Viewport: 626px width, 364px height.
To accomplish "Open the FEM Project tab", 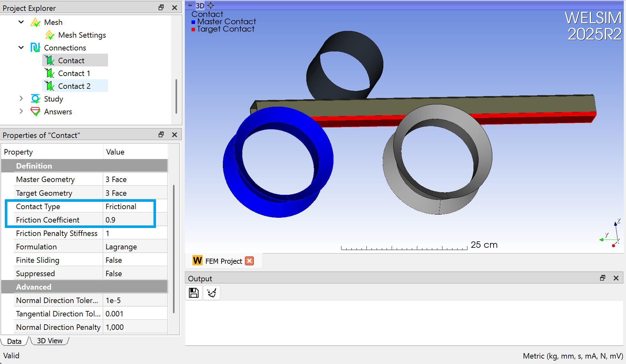I will pyautogui.click(x=224, y=261).
